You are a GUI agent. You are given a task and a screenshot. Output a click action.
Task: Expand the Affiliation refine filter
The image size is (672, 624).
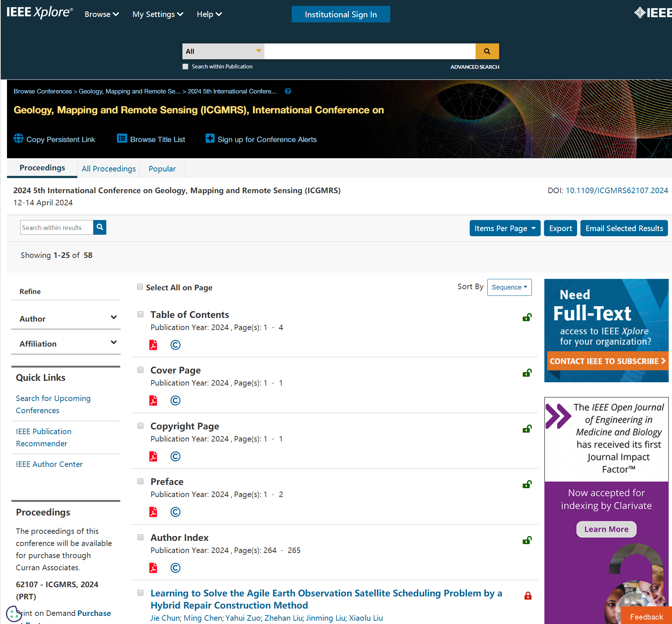[66, 344]
